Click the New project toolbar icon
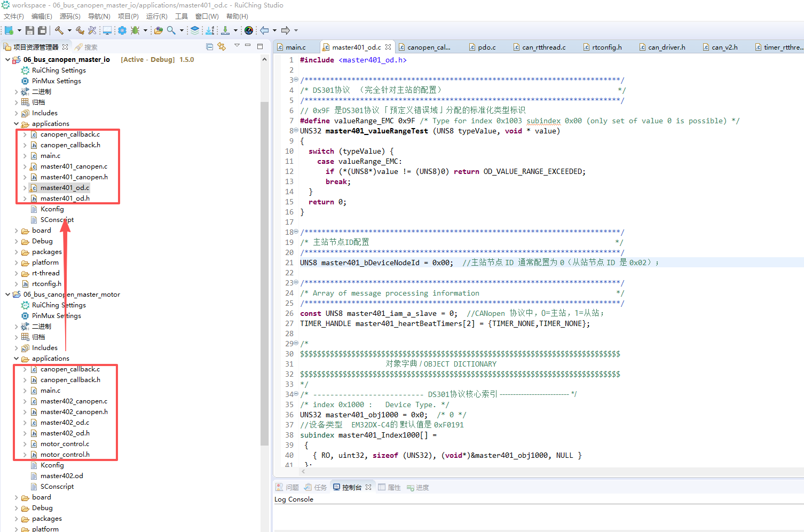The image size is (804, 532). [9, 30]
